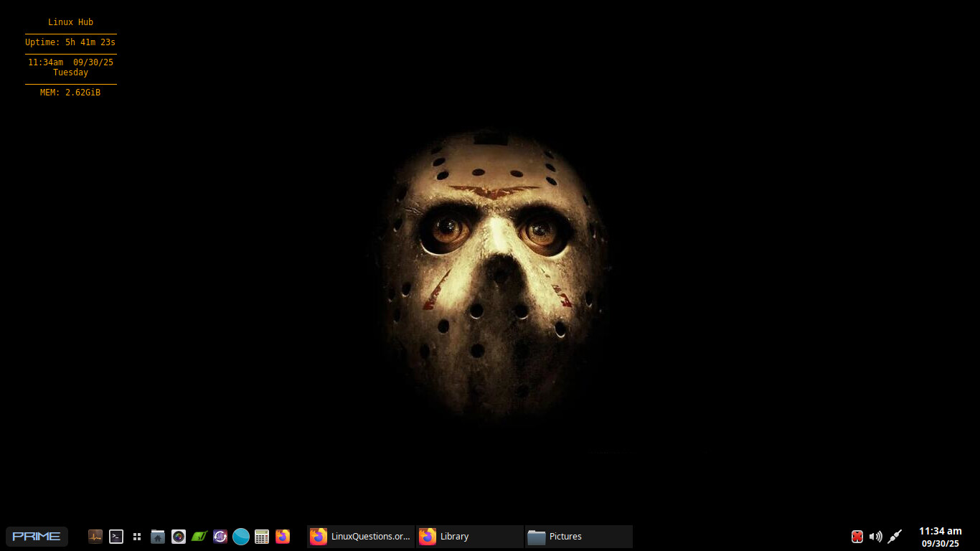
Task: Open the terminal launcher
Action: click(116, 536)
